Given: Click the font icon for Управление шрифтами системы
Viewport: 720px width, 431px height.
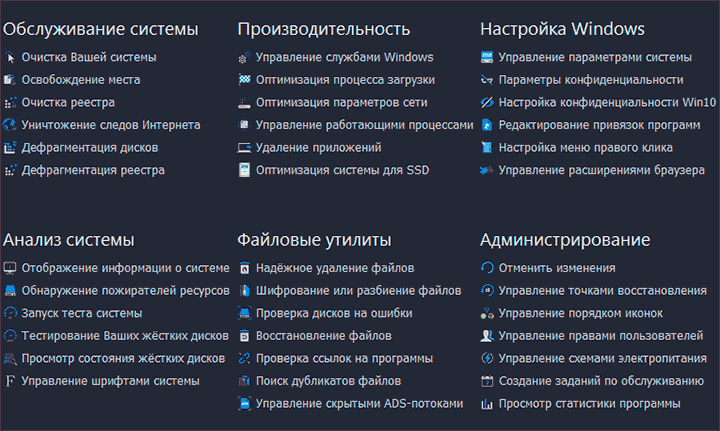Looking at the screenshot, I should (10, 381).
